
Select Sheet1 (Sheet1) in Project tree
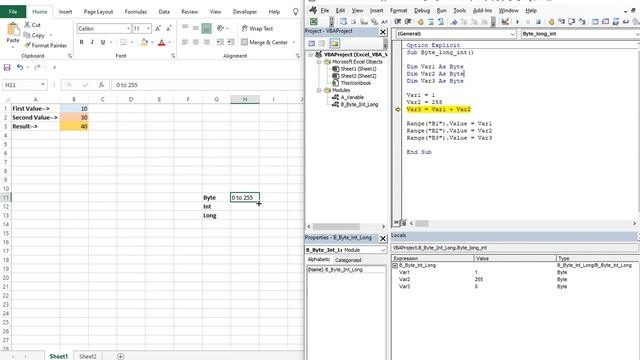coord(358,69)
